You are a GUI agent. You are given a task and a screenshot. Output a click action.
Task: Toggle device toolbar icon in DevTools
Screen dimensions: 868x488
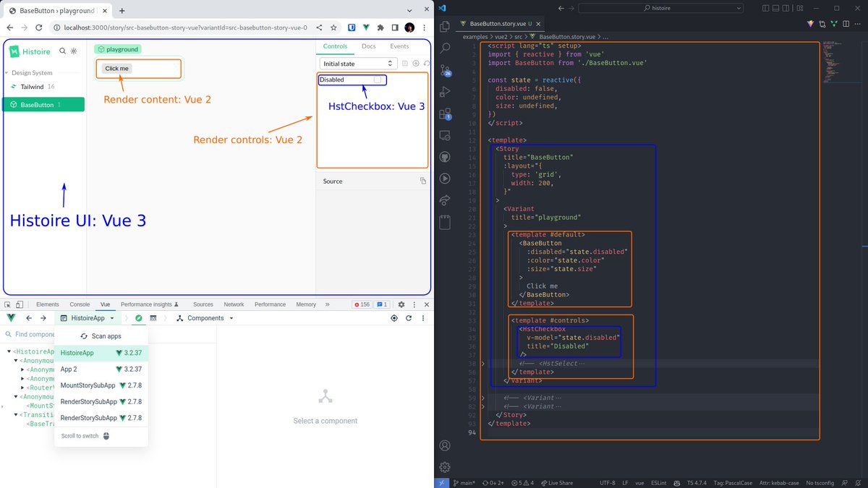pyautogui.click(x=20, y=304)
